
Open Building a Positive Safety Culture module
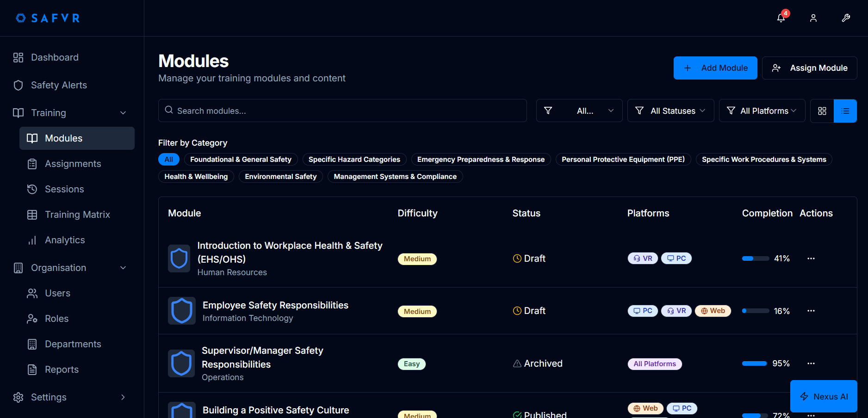[276, 410]
